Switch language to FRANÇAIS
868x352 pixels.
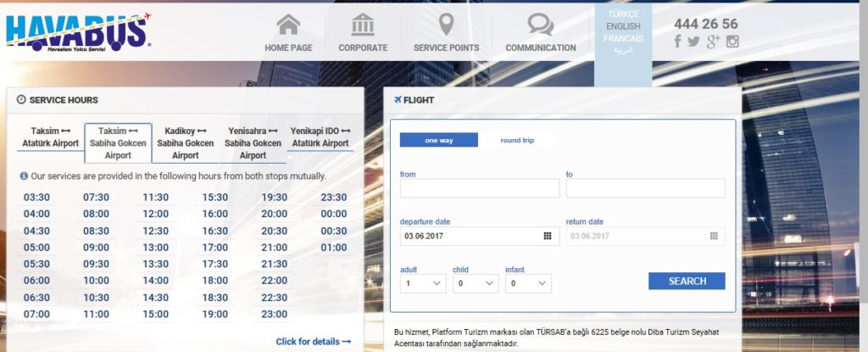623,38
